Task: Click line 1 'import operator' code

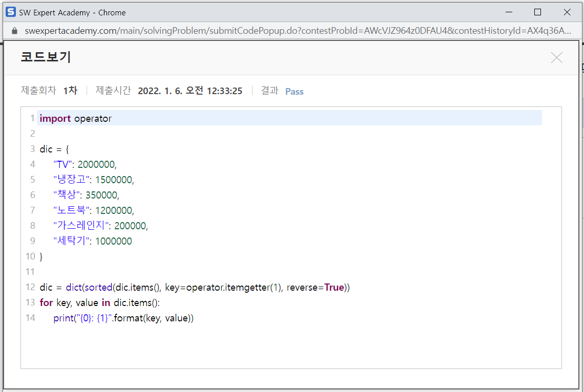Action: 76,118
